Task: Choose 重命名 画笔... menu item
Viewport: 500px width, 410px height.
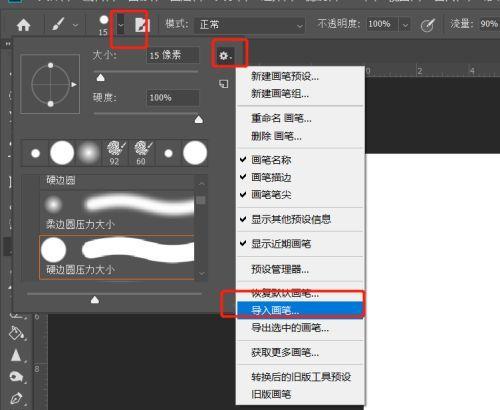Action: coord(300,118)
